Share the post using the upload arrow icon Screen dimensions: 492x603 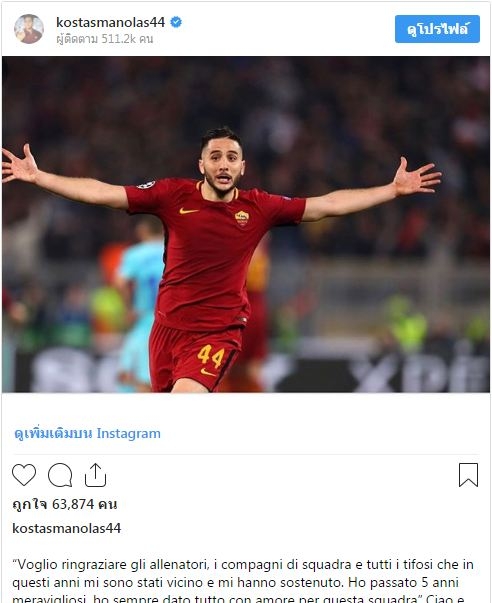pos(95,475)
